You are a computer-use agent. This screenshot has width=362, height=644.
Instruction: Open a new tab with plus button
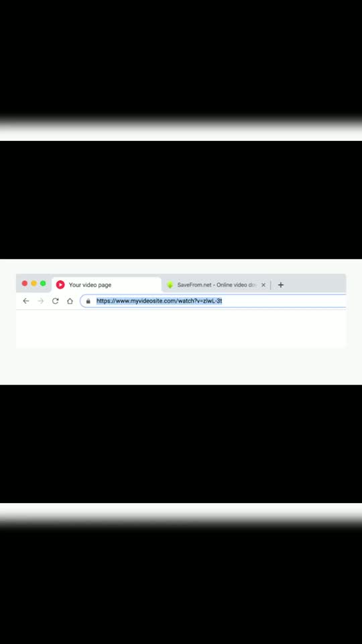click(x=281, y=284)
